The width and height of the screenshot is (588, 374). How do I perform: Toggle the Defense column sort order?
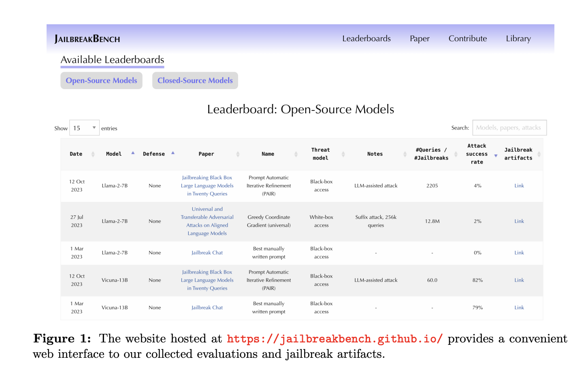pyautogui.click(x=173, y=153)
